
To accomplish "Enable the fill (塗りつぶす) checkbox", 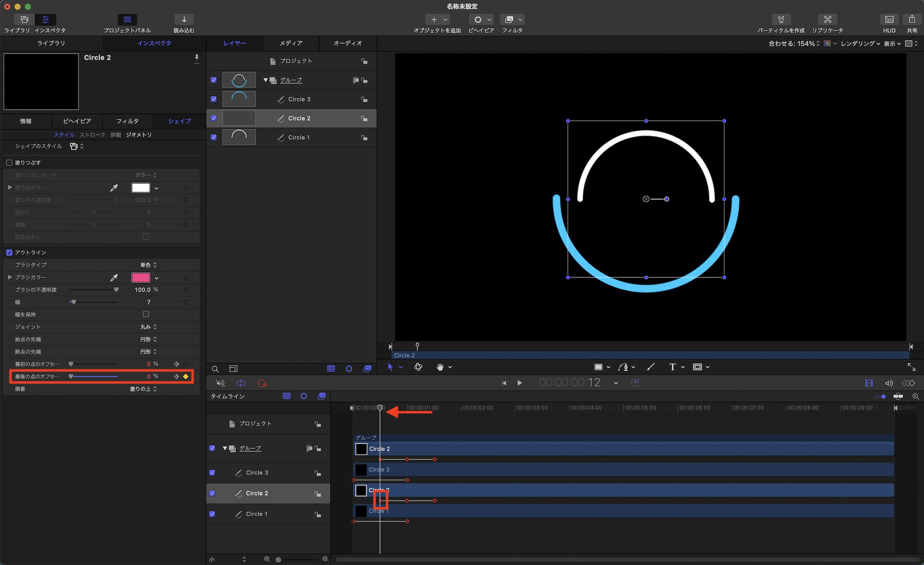I will tap(9, 163).
